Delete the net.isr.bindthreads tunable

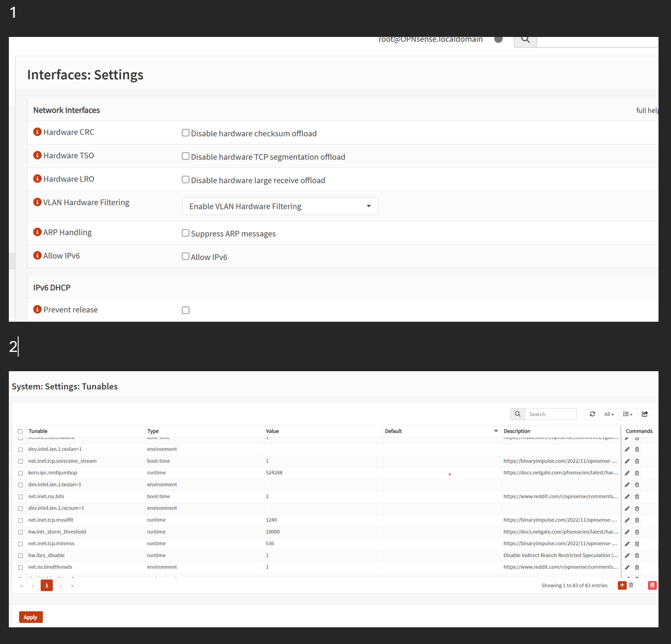pos(637,567)
